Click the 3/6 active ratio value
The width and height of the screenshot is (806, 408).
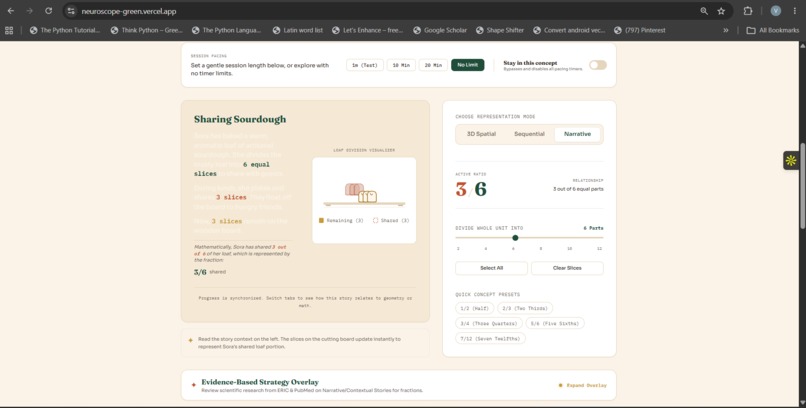click(x=471, y=190)
